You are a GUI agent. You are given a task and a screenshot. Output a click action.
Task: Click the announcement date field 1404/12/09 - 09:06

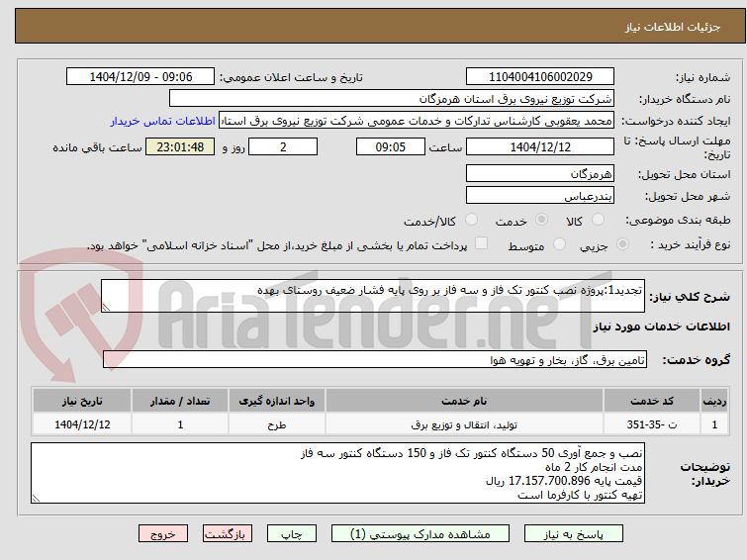click(x=140, y=77)
